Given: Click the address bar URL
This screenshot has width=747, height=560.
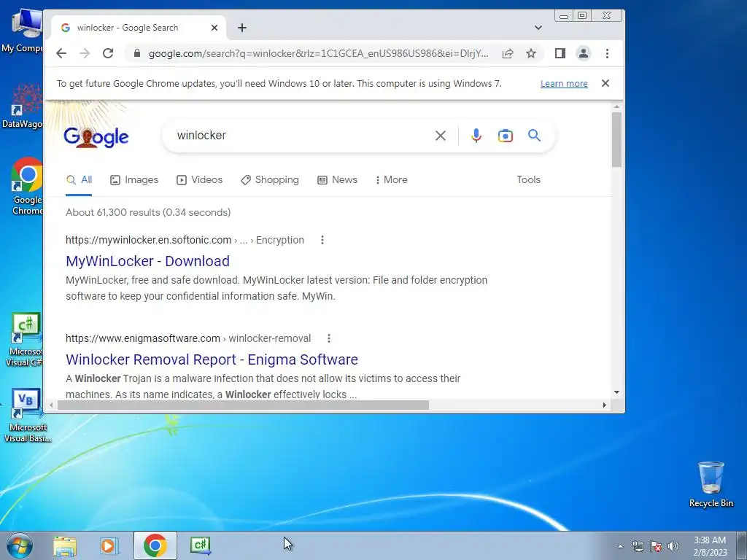Looking at the screenshot, I should click(x=318, y=53).
